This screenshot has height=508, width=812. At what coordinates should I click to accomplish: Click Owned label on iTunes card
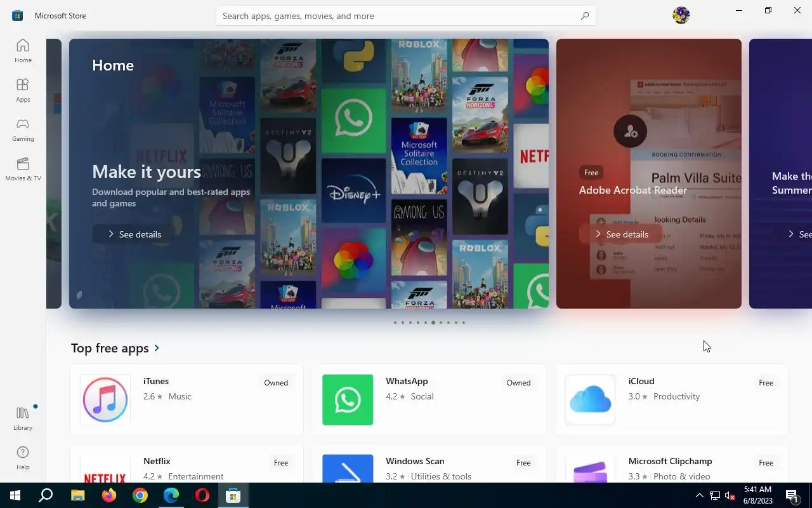(x=276, y=383)
